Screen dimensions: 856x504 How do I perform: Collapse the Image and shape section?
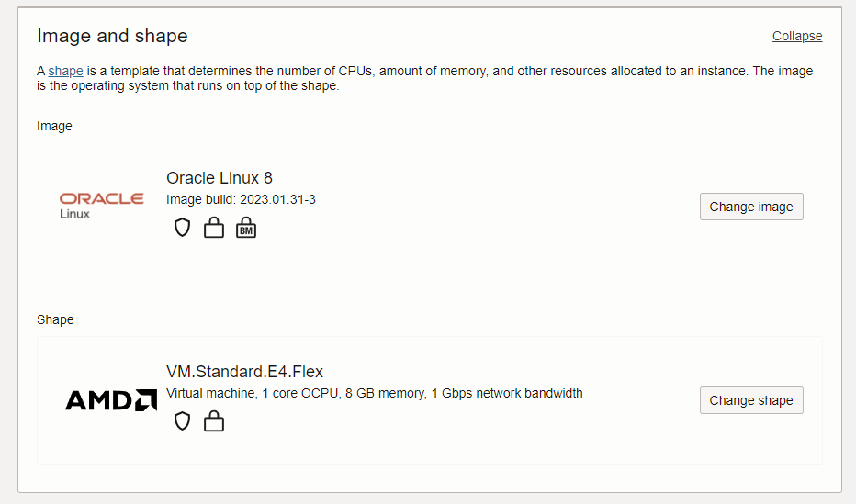point(797,36)
